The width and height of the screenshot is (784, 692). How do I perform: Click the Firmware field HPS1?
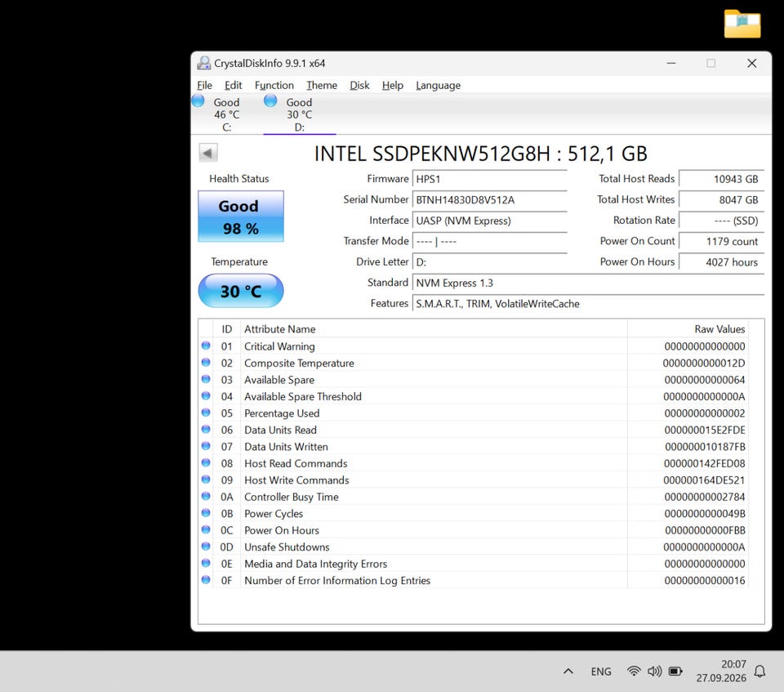489,179
